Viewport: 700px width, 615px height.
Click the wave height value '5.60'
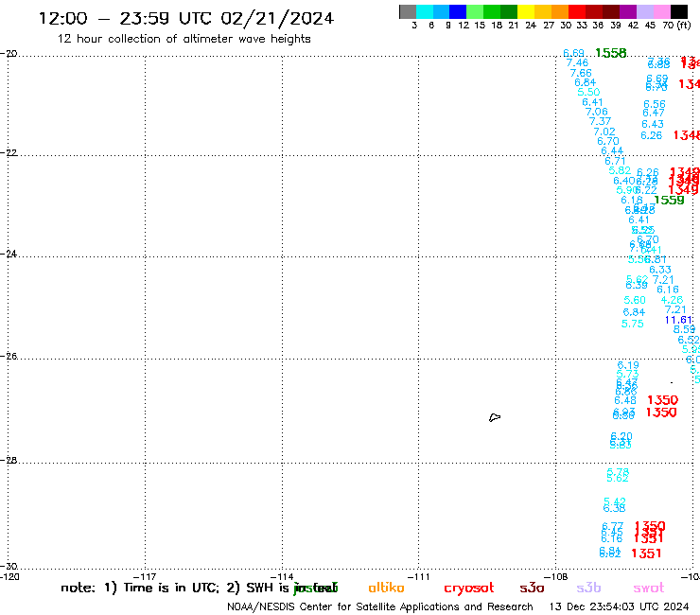point(635,300)
